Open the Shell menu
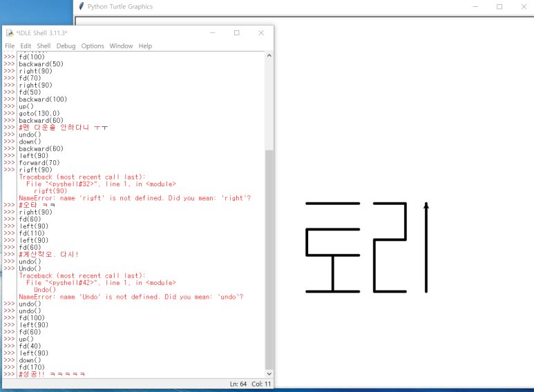 [x=44, y=46]
